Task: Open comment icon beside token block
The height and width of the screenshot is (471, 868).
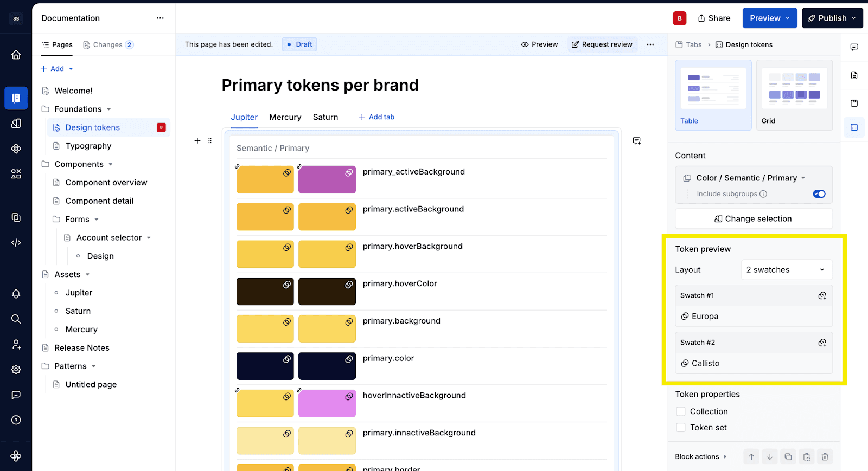Action: coord(637,141)
